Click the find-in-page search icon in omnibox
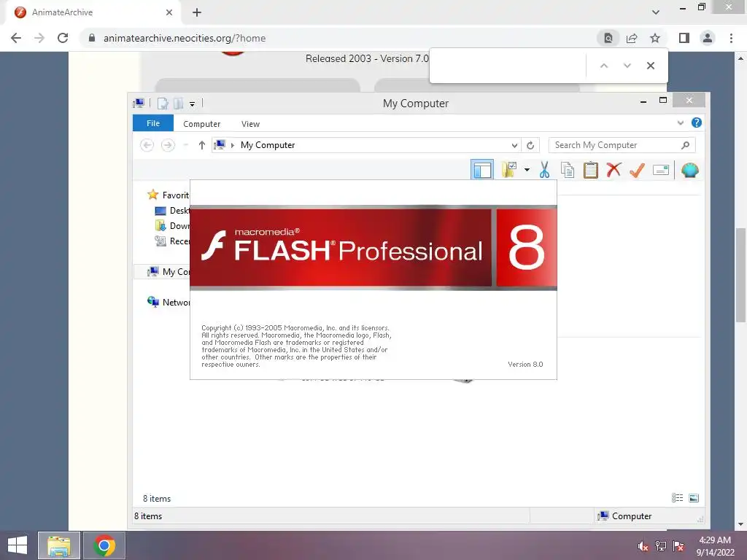This screenshot has width=747, height=560. (x=608, y=38)
